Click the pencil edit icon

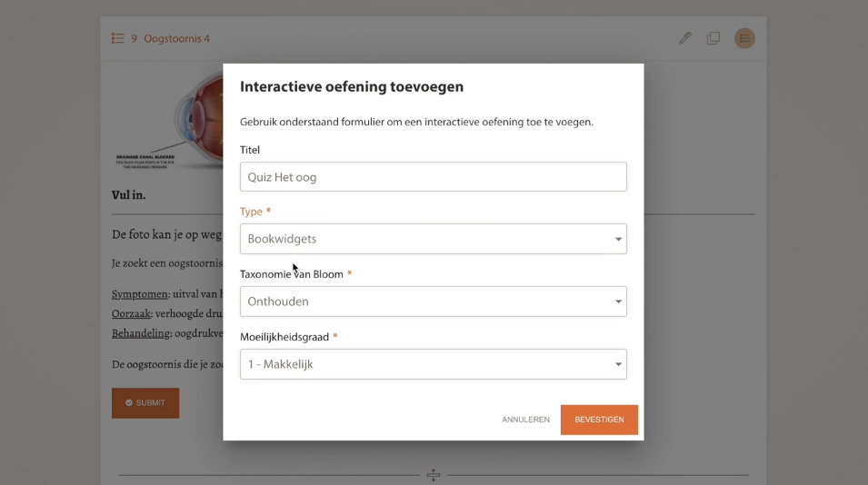(x=684, y=38)
